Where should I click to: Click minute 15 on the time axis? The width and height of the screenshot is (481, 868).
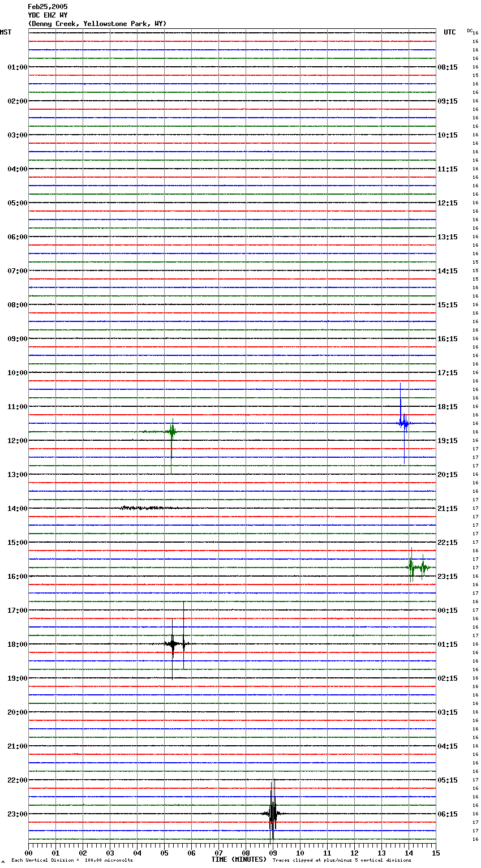tap(436, 853)
